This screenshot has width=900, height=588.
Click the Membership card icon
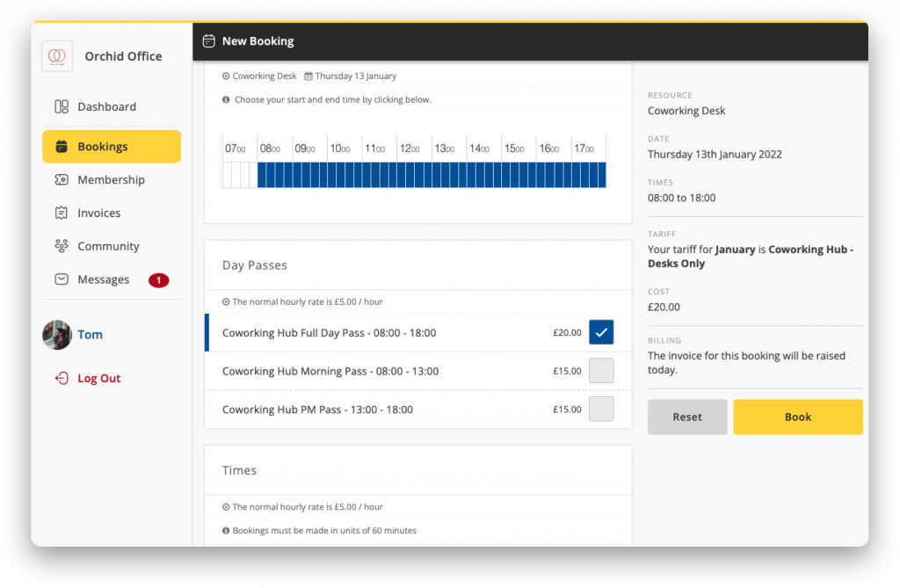click(62, 179)
